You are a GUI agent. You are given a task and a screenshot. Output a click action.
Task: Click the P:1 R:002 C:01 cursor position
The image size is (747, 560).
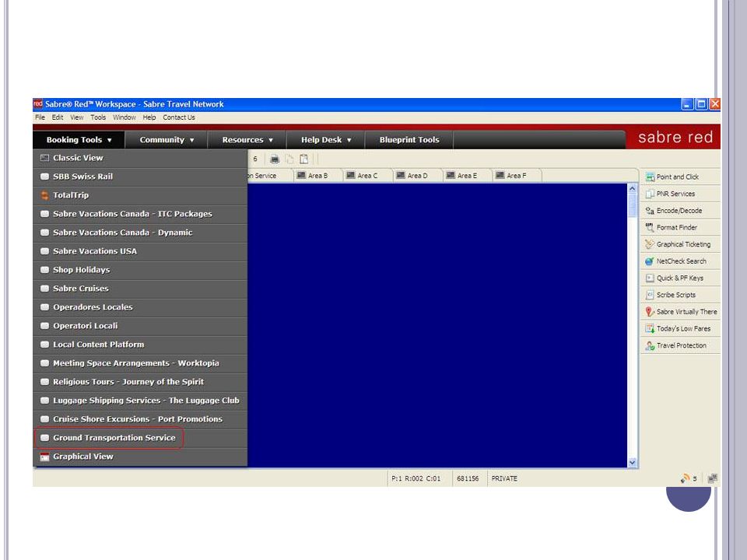coord(416,478)
